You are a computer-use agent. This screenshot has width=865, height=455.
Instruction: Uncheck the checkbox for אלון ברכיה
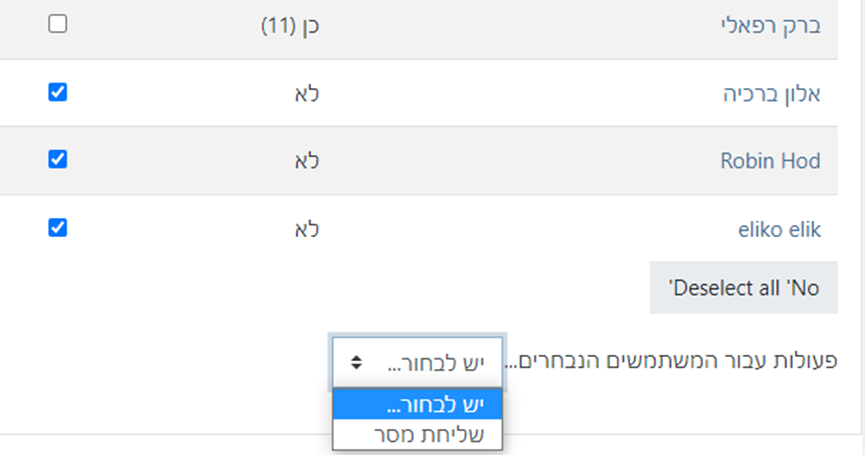tap(58, 92)
